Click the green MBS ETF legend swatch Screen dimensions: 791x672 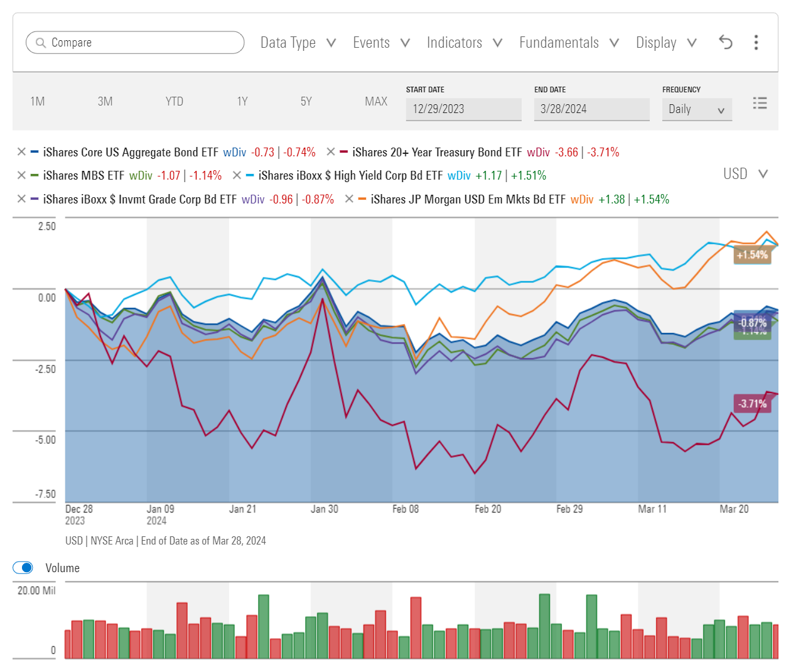point(35,175)
